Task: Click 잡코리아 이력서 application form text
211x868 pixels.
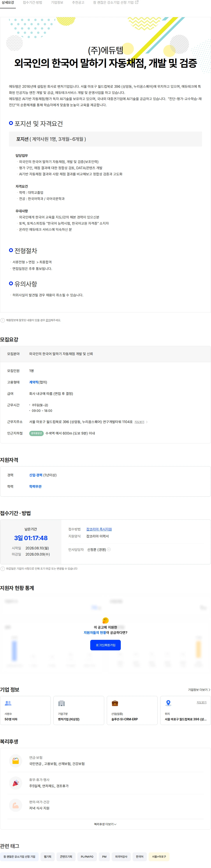Action: click(98, 536)
